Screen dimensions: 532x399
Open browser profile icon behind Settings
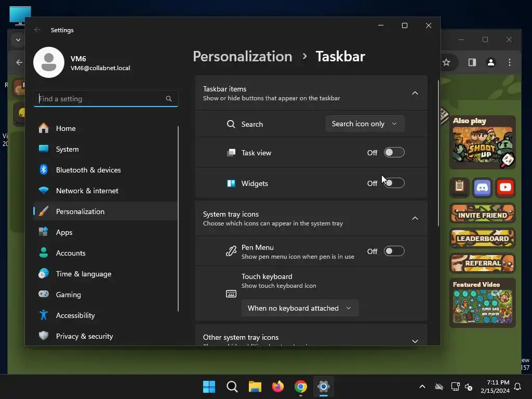pos(490,62)
